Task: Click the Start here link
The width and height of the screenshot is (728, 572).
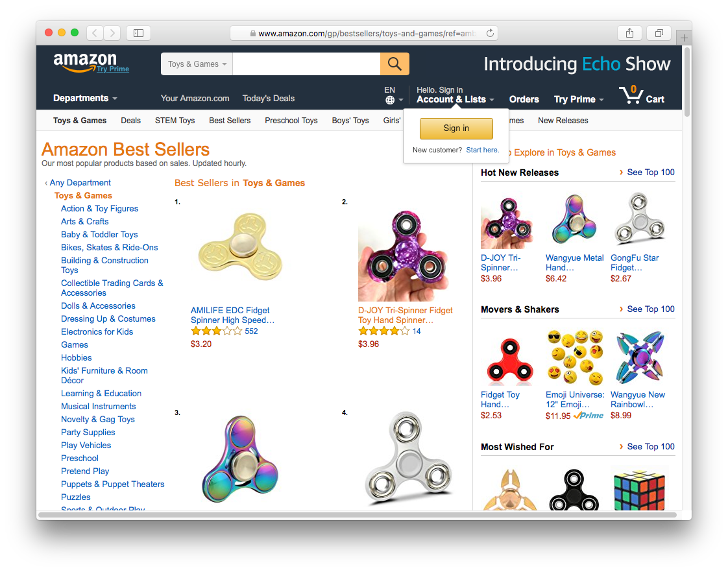Action: (482, 150)
